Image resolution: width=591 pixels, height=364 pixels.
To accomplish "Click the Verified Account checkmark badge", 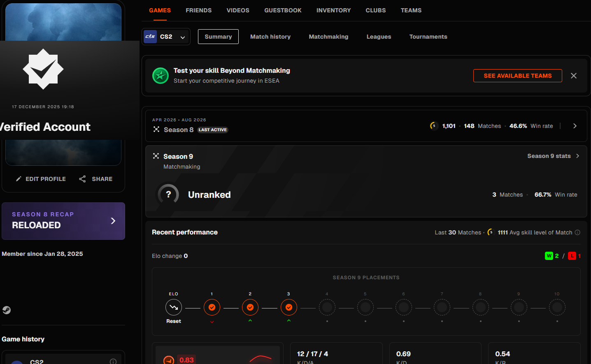I will pyautogui.click(x=43, y=69).
